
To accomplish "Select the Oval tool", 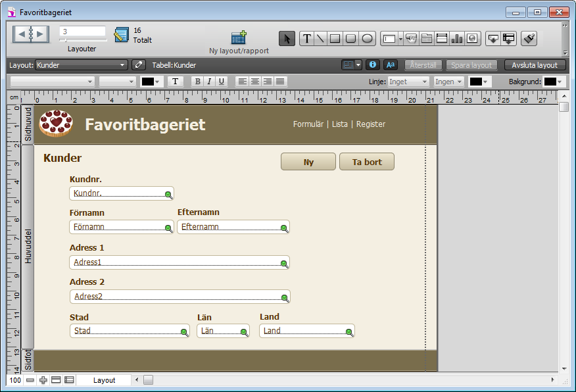I will (367, 39).
